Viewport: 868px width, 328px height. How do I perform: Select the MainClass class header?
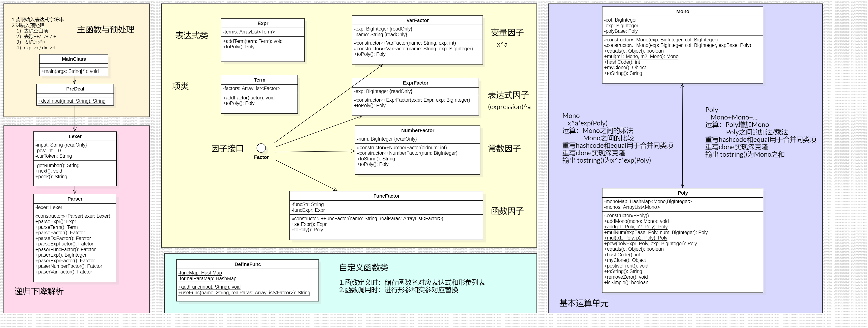74,59
